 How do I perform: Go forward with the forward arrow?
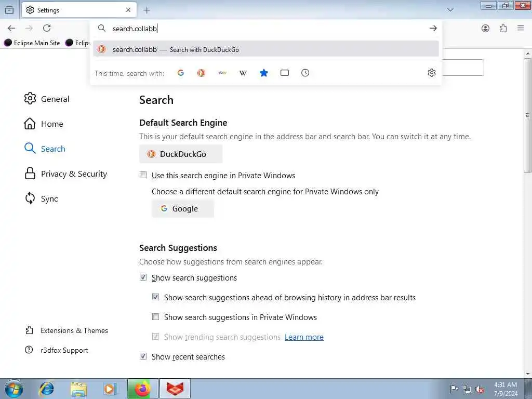point(29,28)
